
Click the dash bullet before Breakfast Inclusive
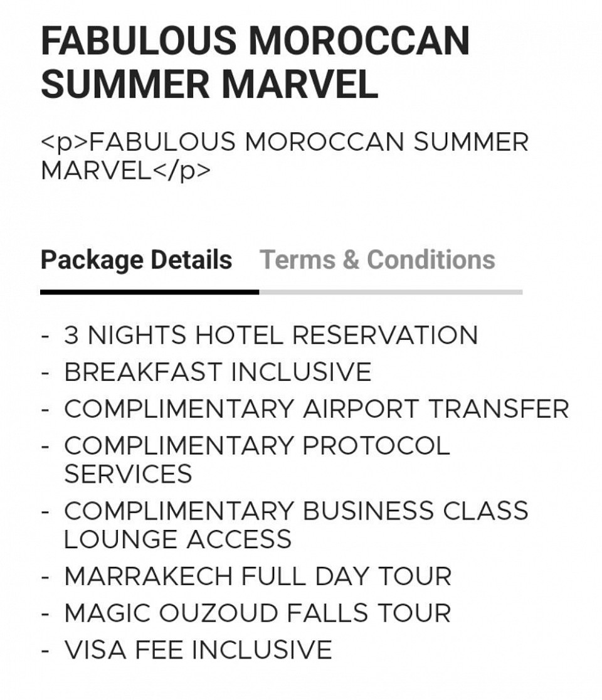pos(45,373)
